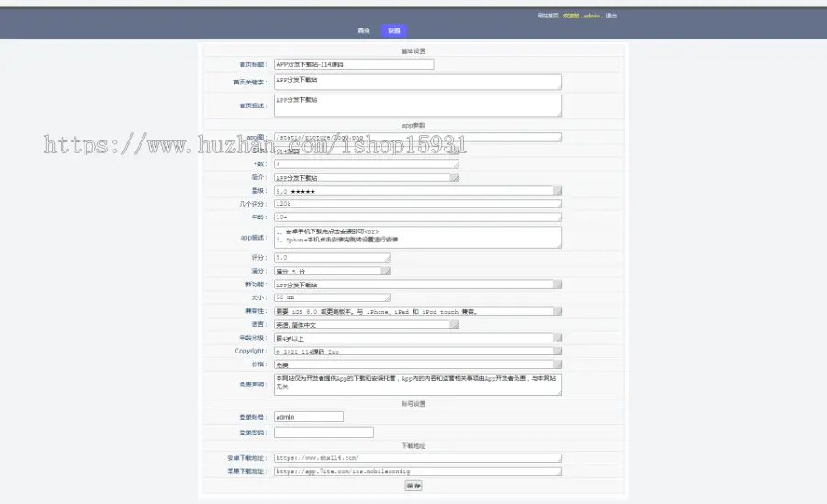Click the 年龄 field containing 10+
827x504 pixels.
[x=418, y=218]
